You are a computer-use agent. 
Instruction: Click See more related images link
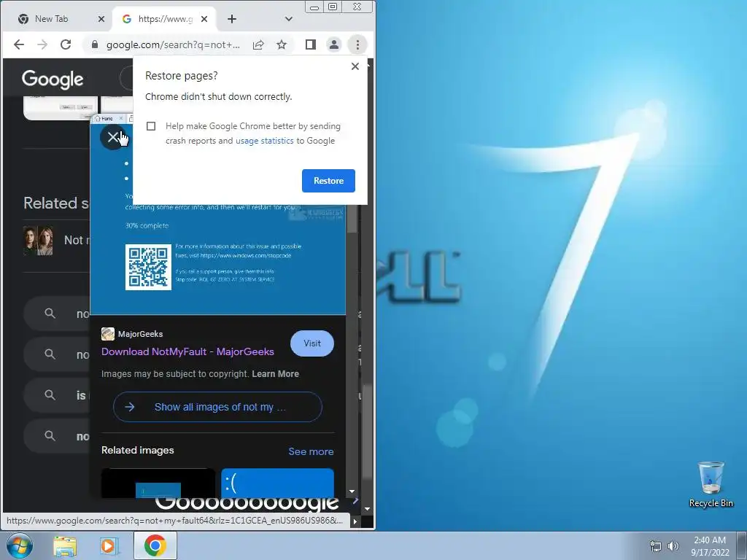(311, 452)
